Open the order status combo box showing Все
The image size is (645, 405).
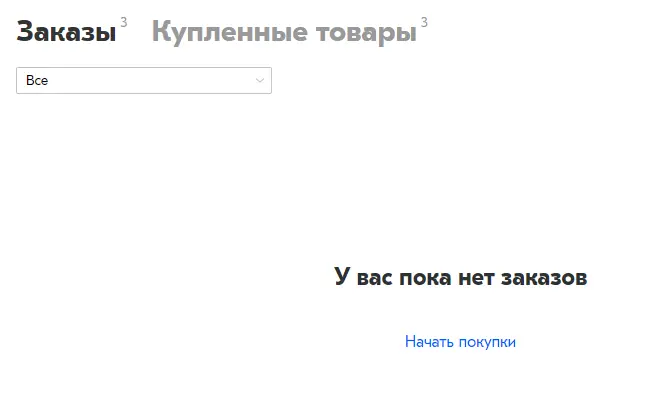[144, 81]
